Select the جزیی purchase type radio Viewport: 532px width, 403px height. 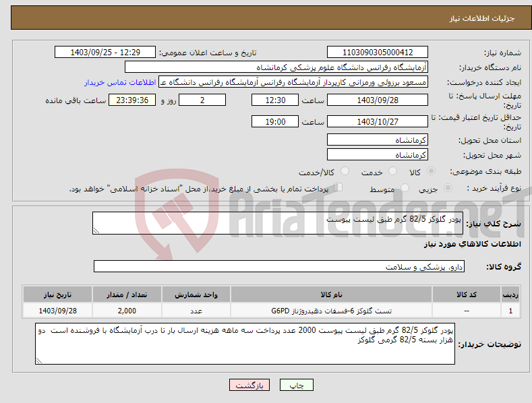pyautogui.click(x=448, y=187)
